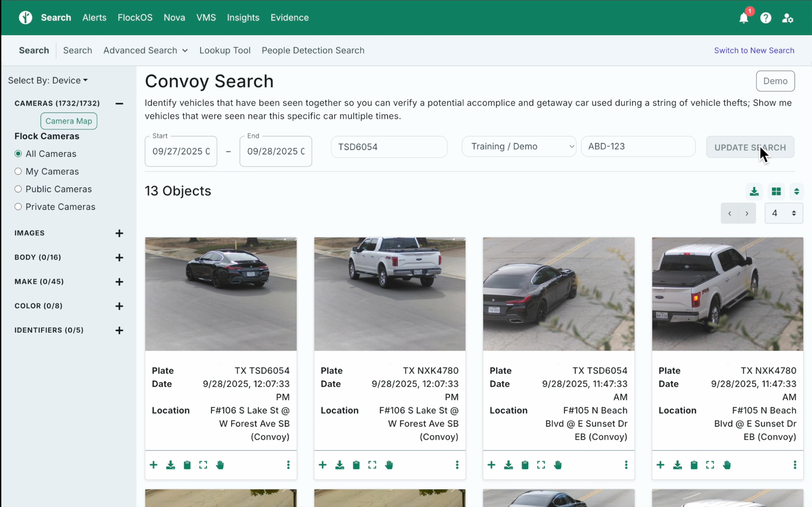Go to the previous results page
This screenshot has width=812, height=507.
coord(729,213)
